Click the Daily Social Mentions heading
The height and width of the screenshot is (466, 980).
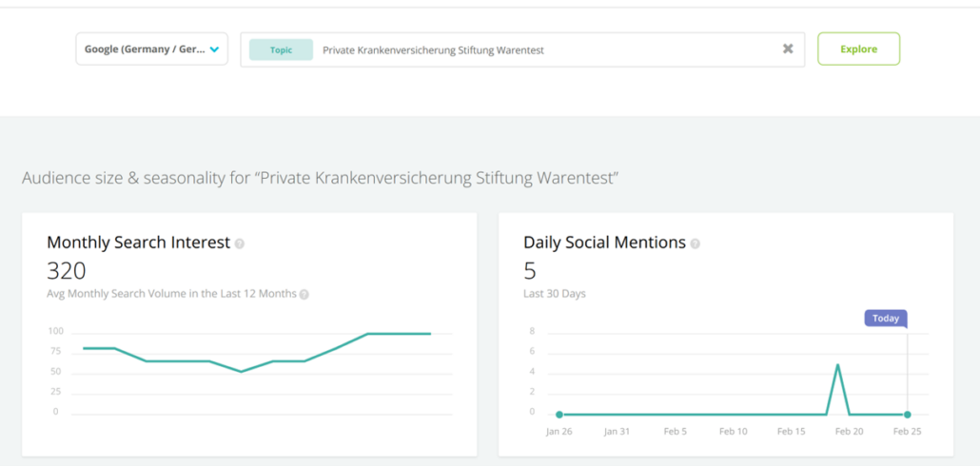[605, 243]
